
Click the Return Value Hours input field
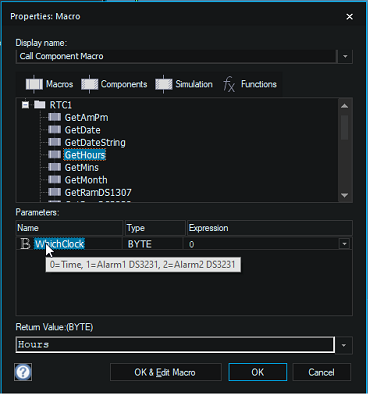pyautogui.click(x=175, y=345)
